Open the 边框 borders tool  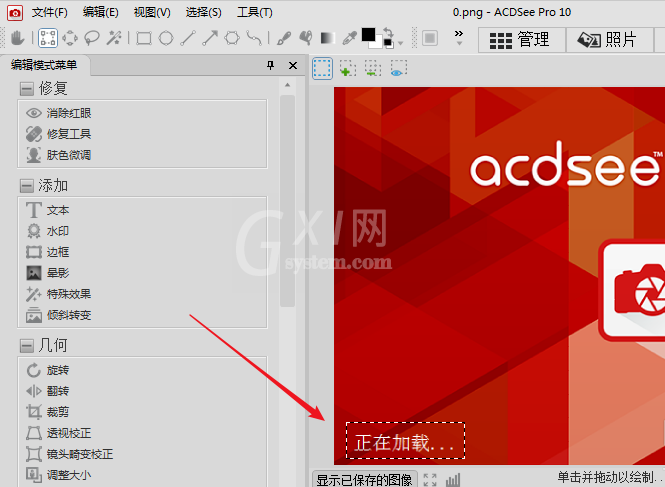[x=48, y=252]
